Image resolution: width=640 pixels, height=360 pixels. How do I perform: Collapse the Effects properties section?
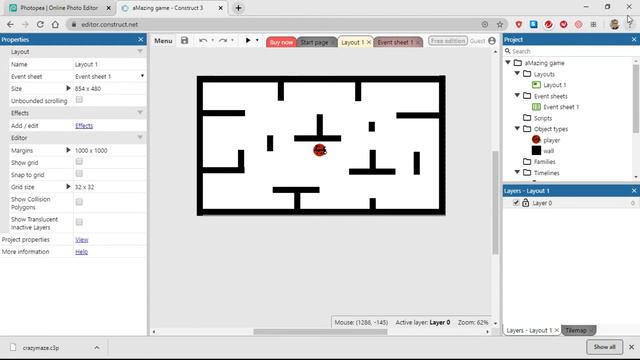[140, 113]
